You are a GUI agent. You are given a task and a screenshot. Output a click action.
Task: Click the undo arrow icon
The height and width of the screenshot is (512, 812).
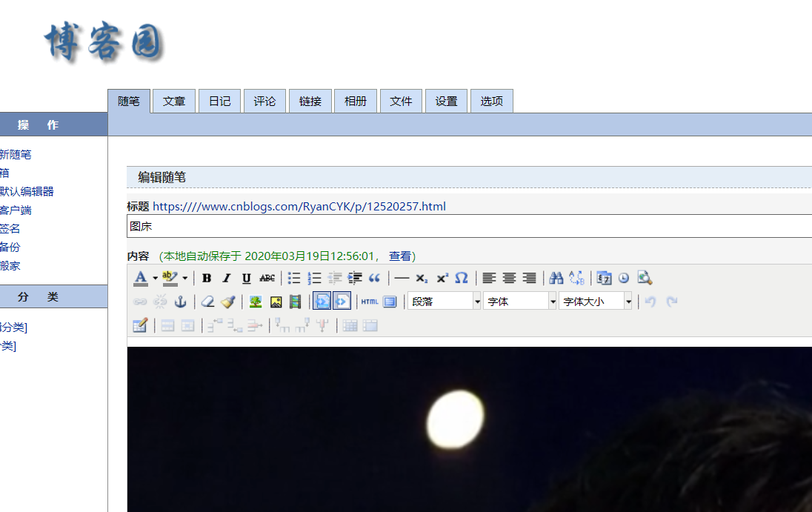tap(650, 302)
